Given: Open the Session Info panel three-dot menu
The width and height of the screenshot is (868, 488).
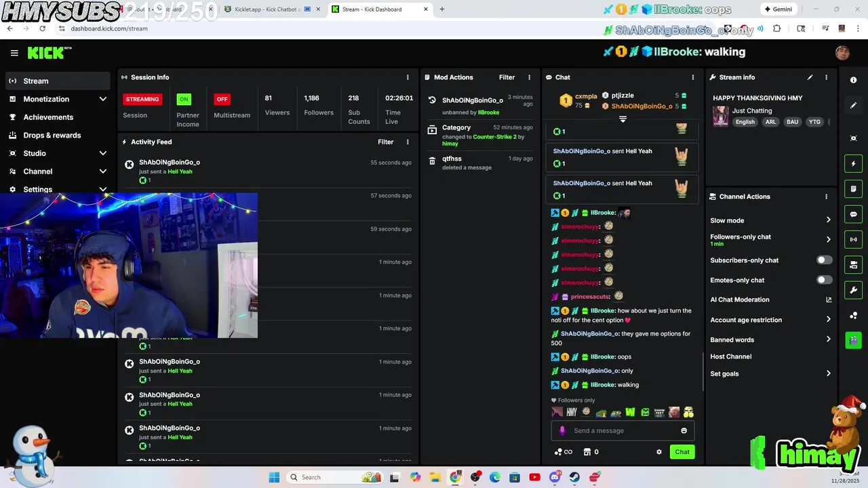Looking at the screenshot, I should pyautogui.click(x=408, y=77).
